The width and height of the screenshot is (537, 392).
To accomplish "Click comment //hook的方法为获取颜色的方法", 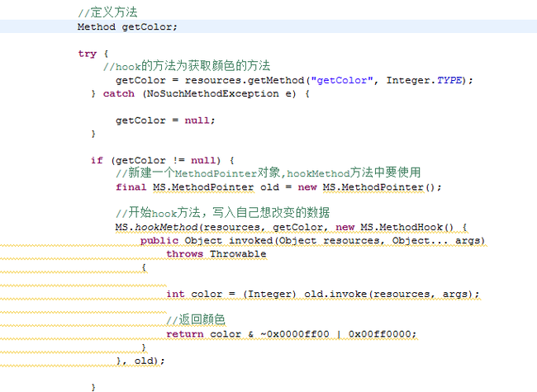I will pyautogui.click(x=187, y=66).
